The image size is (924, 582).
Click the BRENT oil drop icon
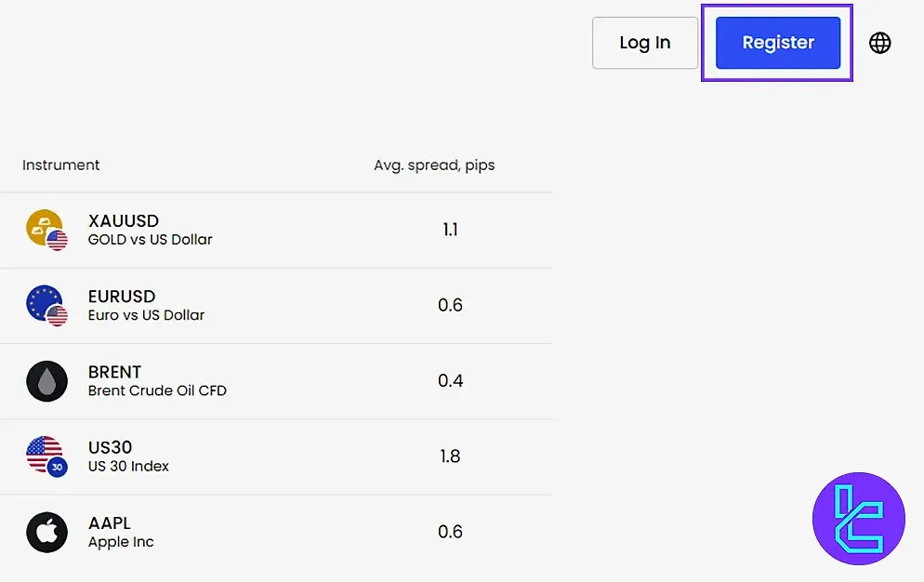click(46, 381)
